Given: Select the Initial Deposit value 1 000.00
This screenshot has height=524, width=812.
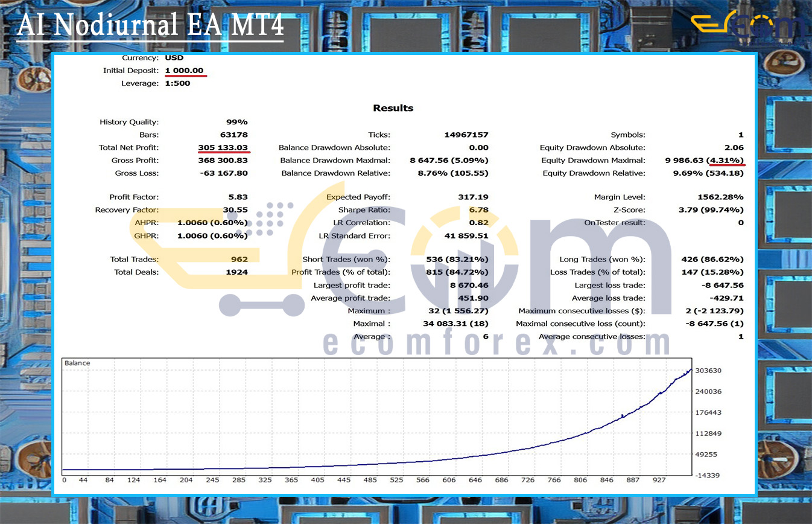Looking at the screenshot, I should point(184,71).
